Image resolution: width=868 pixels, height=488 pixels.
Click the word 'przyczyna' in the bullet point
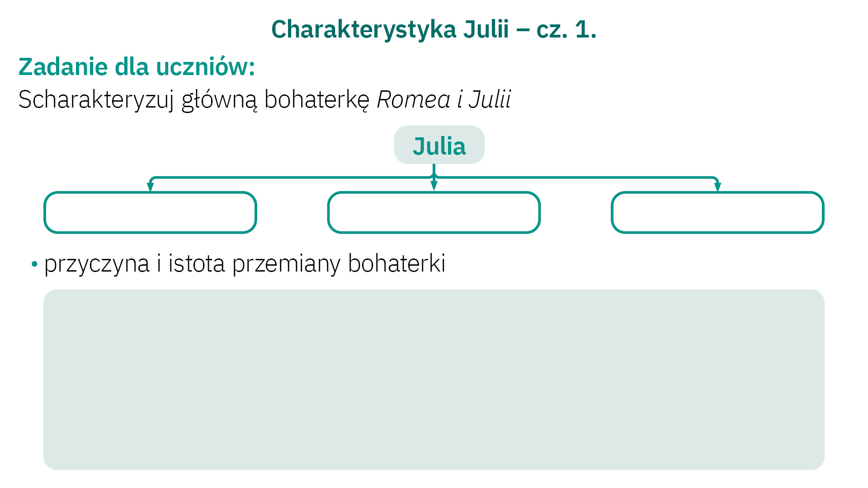click(x=97, y=264)
